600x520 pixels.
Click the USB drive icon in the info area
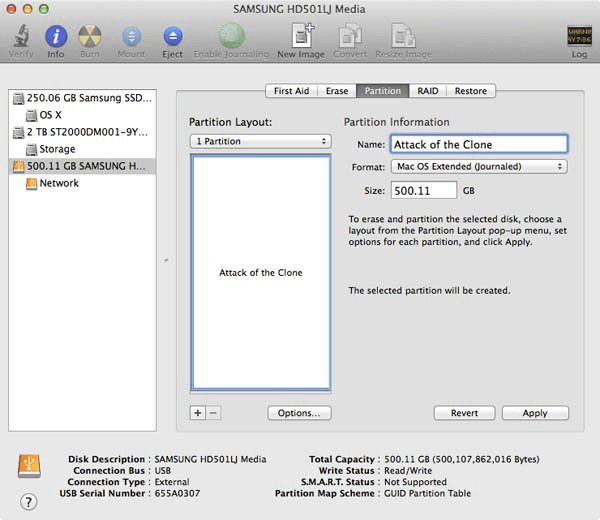pos(29,466)
